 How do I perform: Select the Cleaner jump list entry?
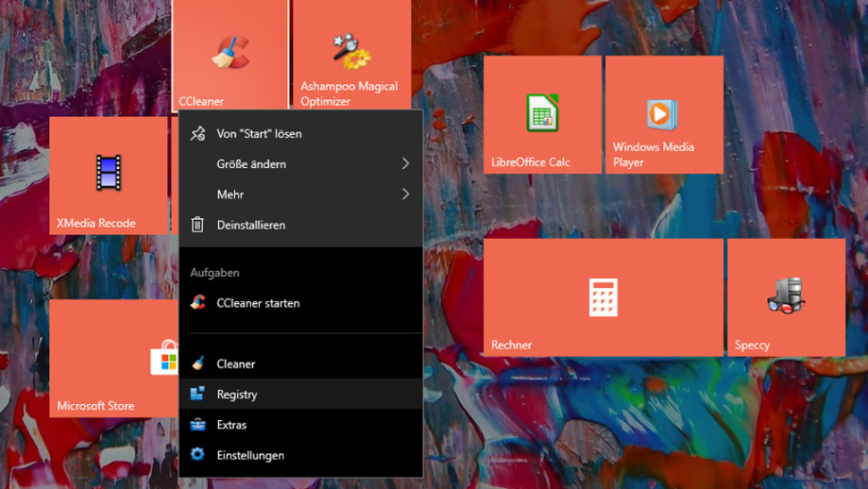(x=300, y=363)
